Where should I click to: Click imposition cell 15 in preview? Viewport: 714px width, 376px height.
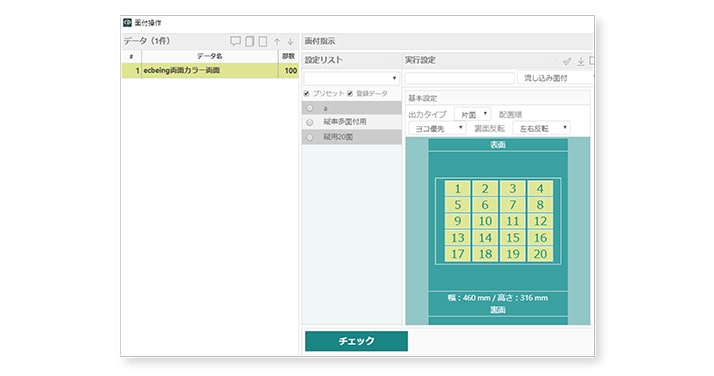pyautogui.click(x=513, y=238)
